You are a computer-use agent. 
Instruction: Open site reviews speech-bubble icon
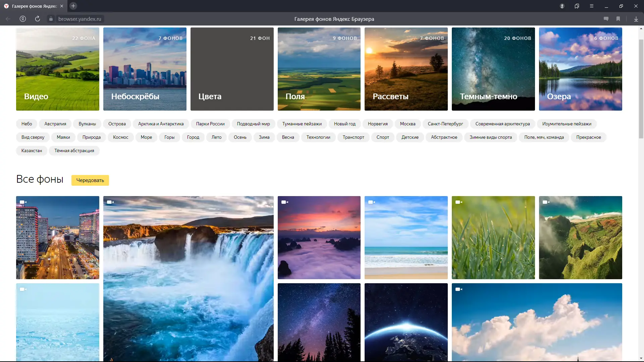coord(606,19)
